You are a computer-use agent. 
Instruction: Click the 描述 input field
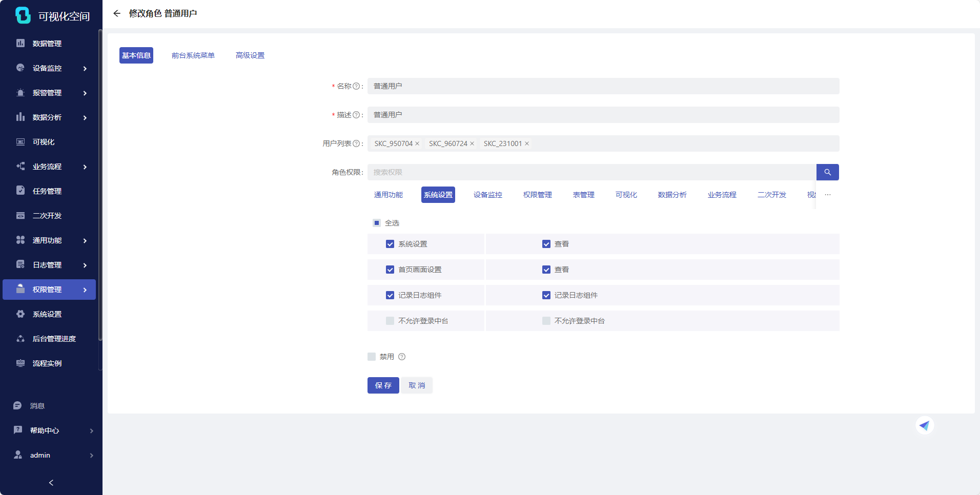603,115
